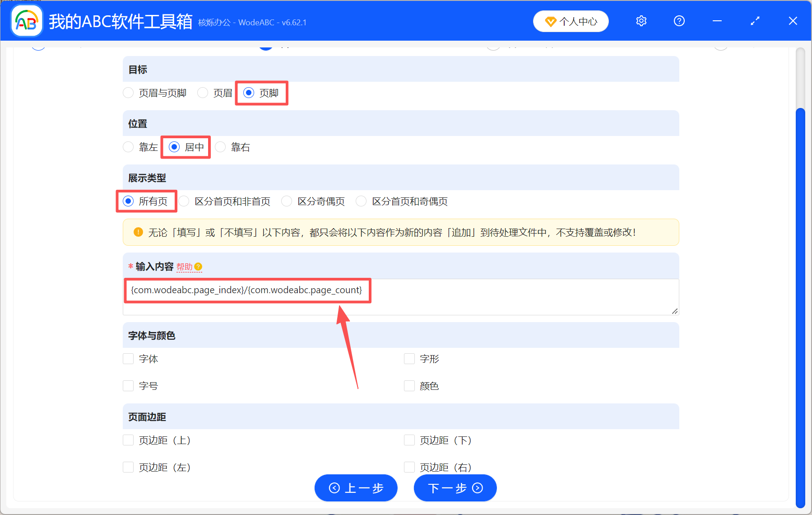Click the orange ? icon beside 帮助

point(199,267)
